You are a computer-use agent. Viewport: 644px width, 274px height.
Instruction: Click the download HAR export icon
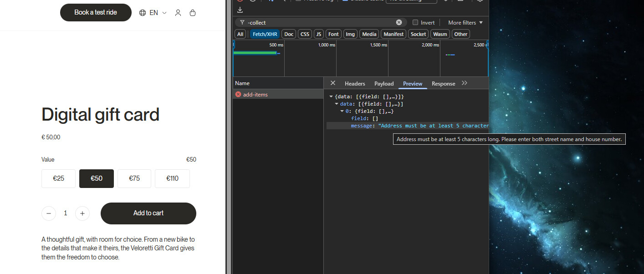240,10
